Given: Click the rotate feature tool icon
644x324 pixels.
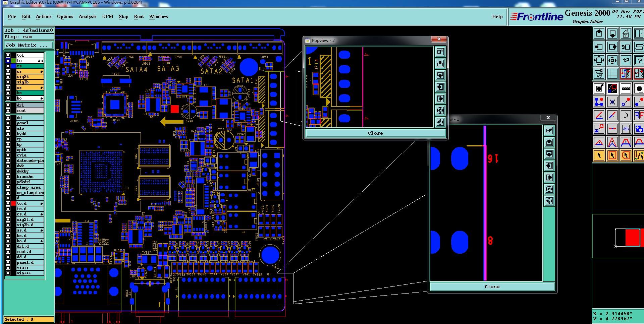Looking at the screenshot, I should coord(626,115).
